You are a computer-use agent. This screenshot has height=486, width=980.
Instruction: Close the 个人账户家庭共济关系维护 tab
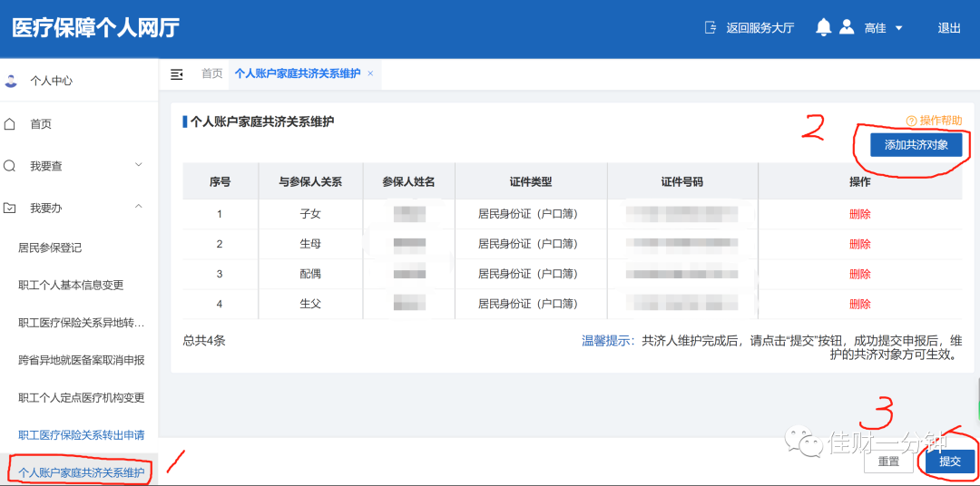(370, 73)
